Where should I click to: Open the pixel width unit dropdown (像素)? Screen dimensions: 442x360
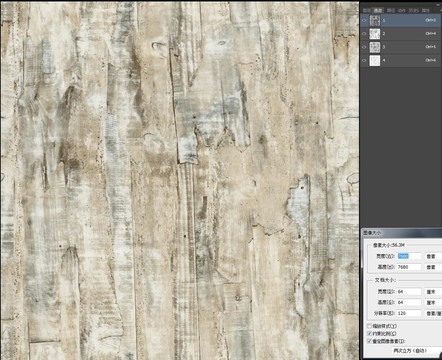pos(433,256)
